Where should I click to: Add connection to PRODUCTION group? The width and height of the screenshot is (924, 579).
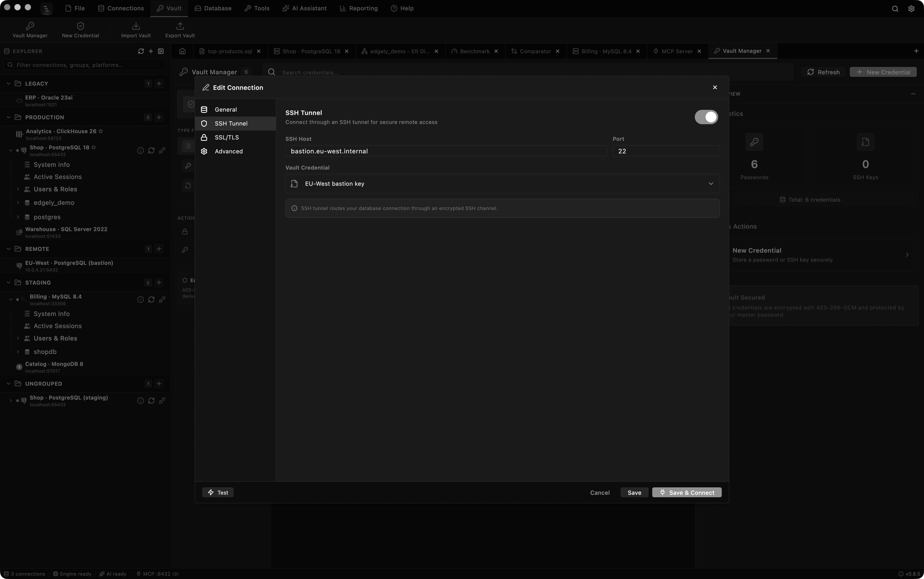coord(159,117)
